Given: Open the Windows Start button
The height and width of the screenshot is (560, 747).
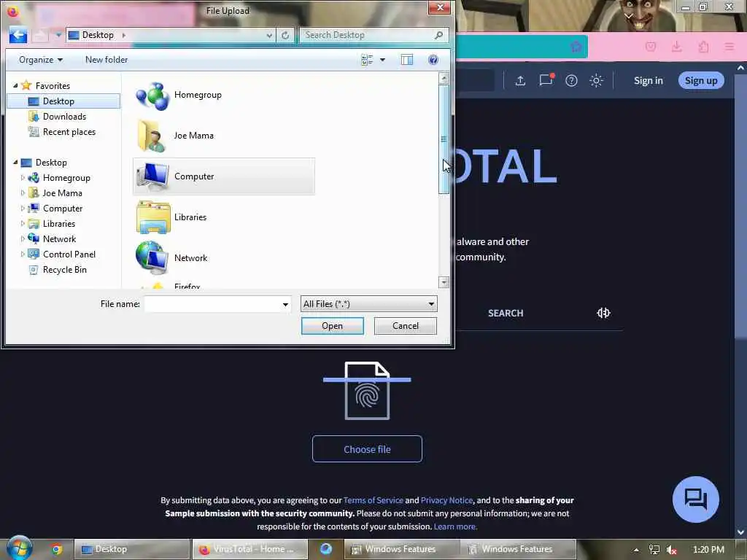Looking at the screenshot, I should (x=19, y=548).
